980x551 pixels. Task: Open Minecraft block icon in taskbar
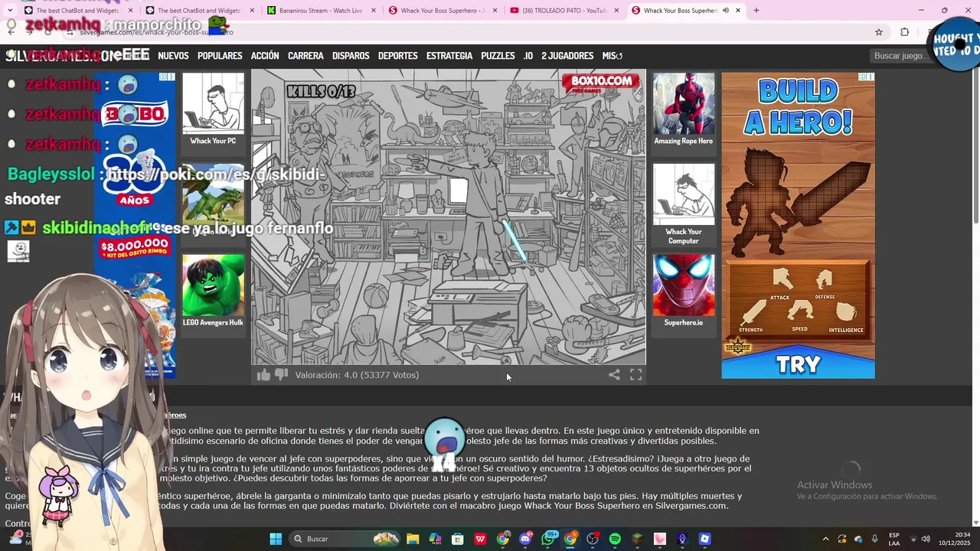coord(637,539)
